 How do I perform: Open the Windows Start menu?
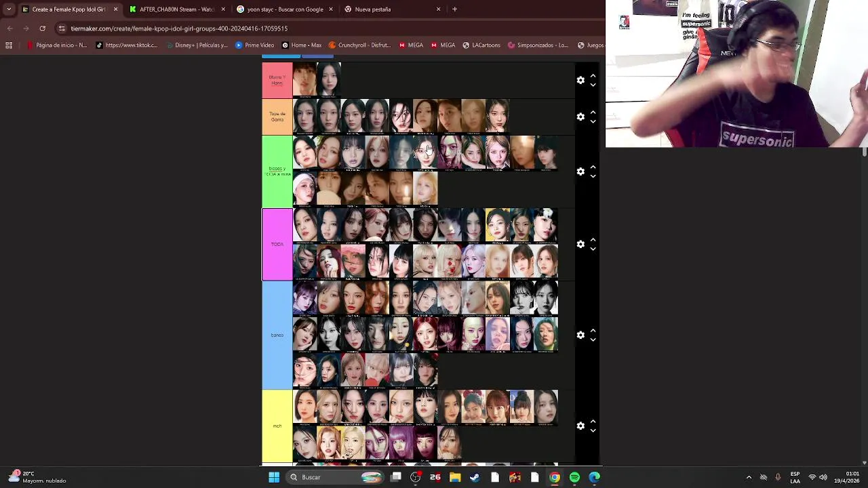[x=274, y=477]
